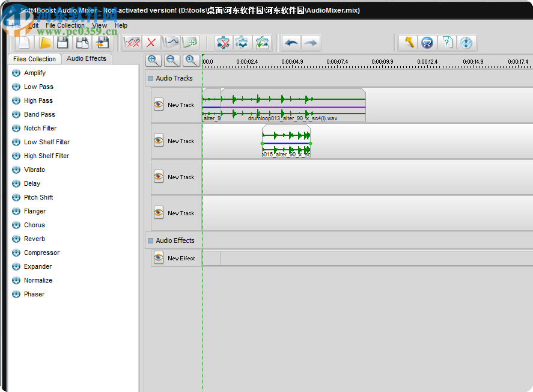
Task: Click the 0:00:07.4 mark on the time ruler
Action: [337, 62]
